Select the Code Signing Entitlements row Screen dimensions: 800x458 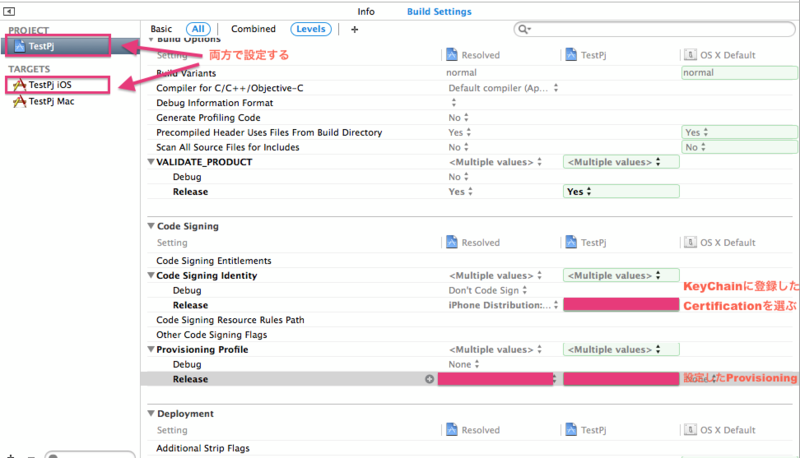[x=214, y=261]
